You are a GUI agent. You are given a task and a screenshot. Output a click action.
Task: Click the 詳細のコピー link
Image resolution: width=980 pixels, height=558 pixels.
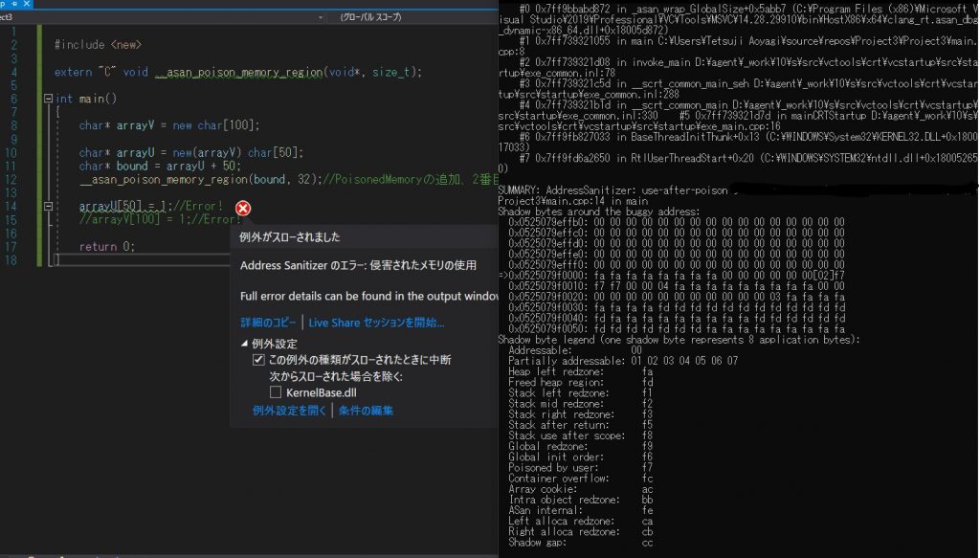click(267, 321)
